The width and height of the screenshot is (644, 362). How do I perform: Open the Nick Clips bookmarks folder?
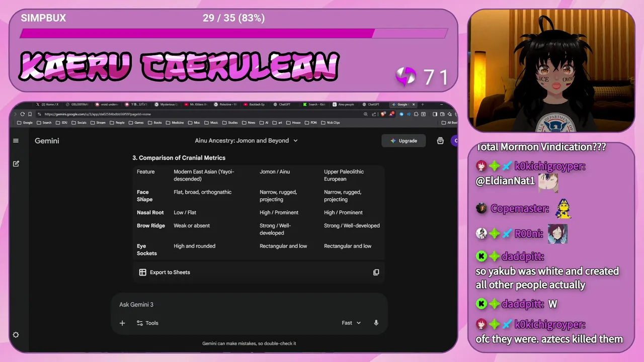(x=331, y=123)
